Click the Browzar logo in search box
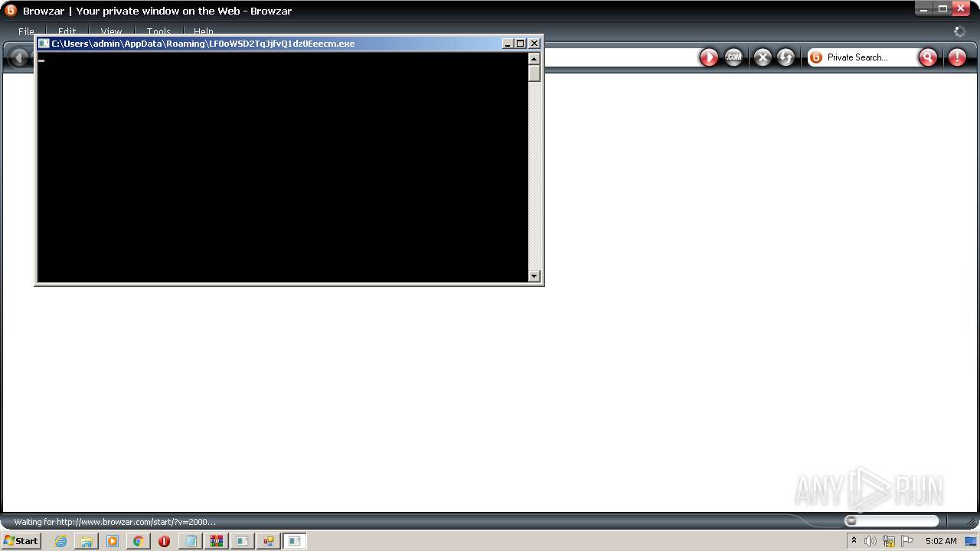 click(x=816, y=57)
